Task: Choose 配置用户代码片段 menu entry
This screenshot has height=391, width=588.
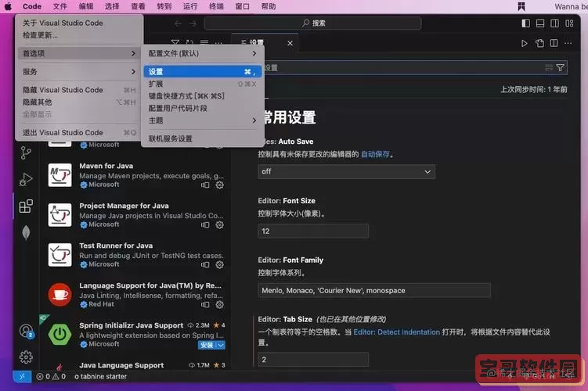Action: click(x=203, y=108)
